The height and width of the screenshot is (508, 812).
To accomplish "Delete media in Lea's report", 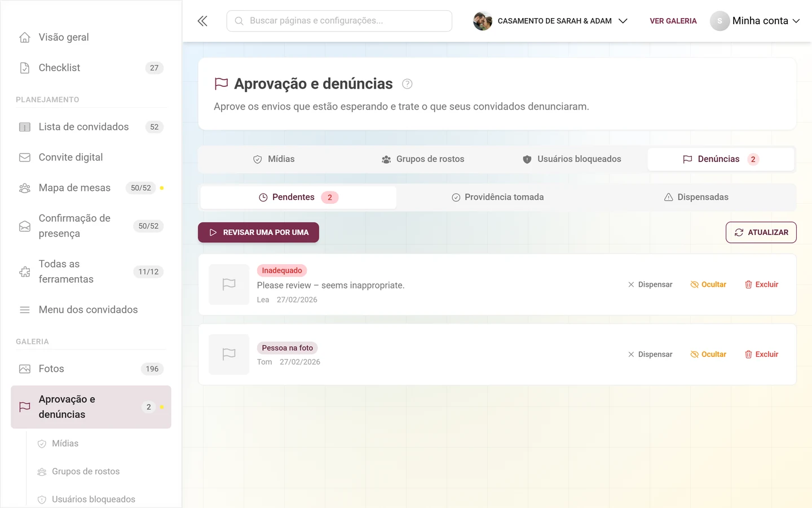I will coord(761,284).
